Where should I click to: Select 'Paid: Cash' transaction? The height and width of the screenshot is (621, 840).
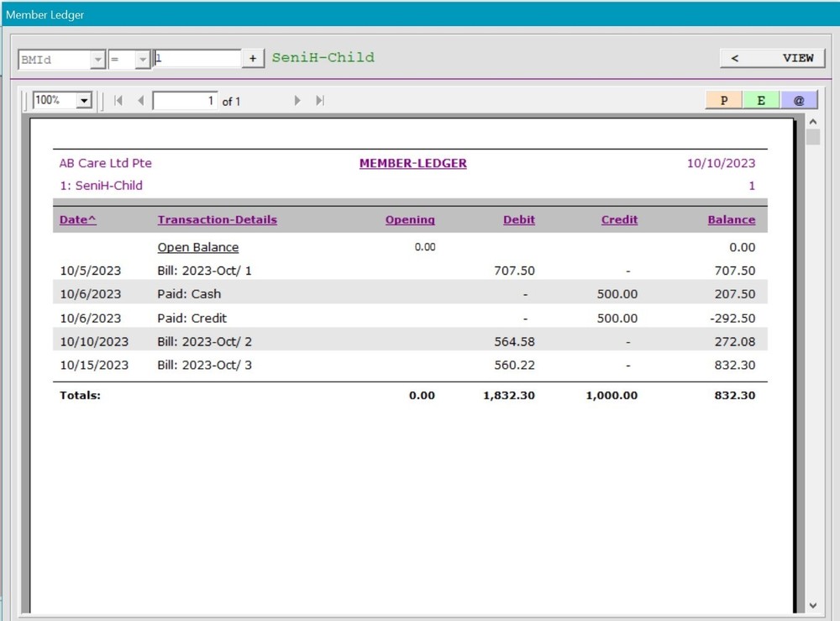[189, 294]
